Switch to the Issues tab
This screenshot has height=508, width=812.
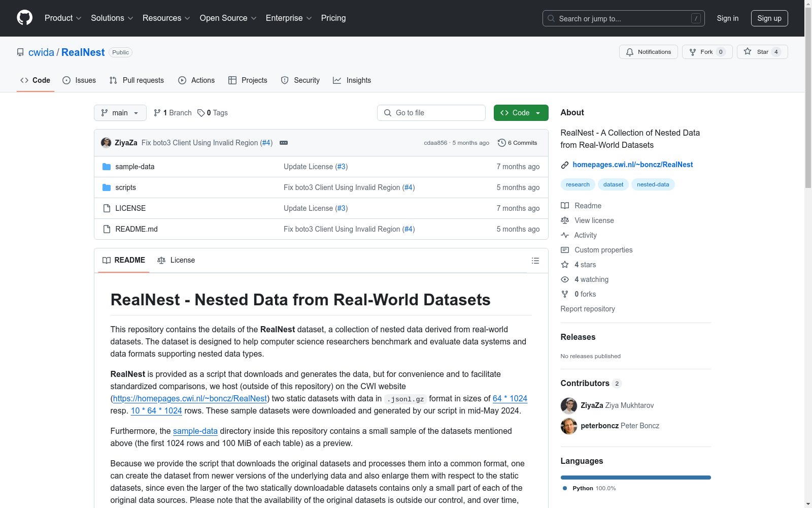point(79,80)
